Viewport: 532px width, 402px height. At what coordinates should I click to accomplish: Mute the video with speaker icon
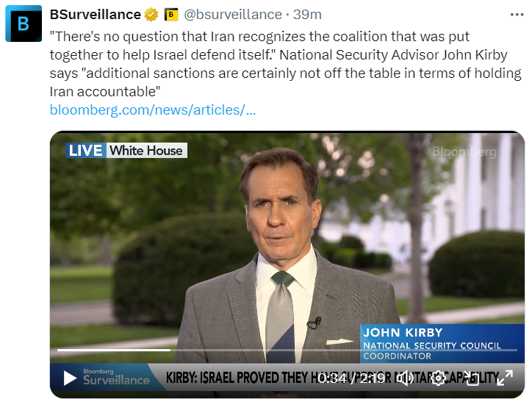[x=406, y=378]
